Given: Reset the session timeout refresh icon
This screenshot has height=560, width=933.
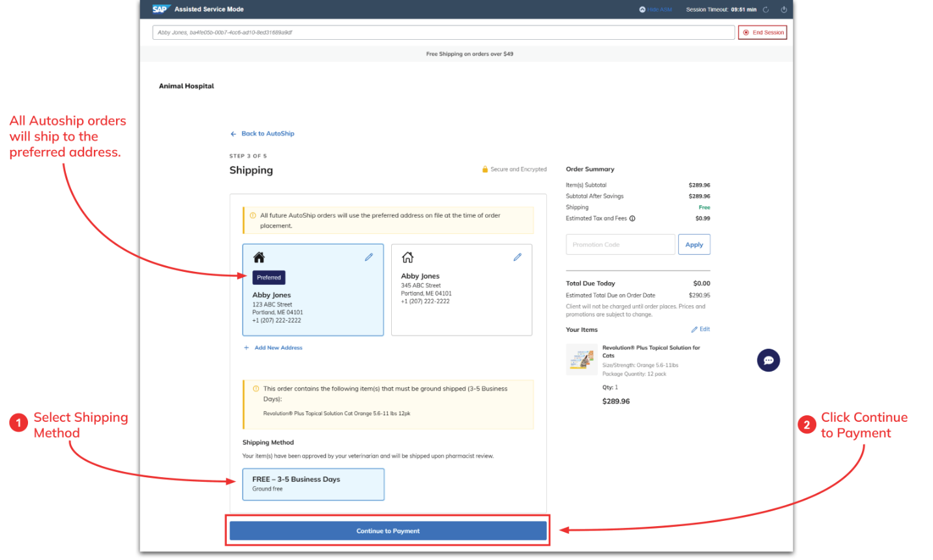Looking at the screenshot, I should click(x=766, y=10).
